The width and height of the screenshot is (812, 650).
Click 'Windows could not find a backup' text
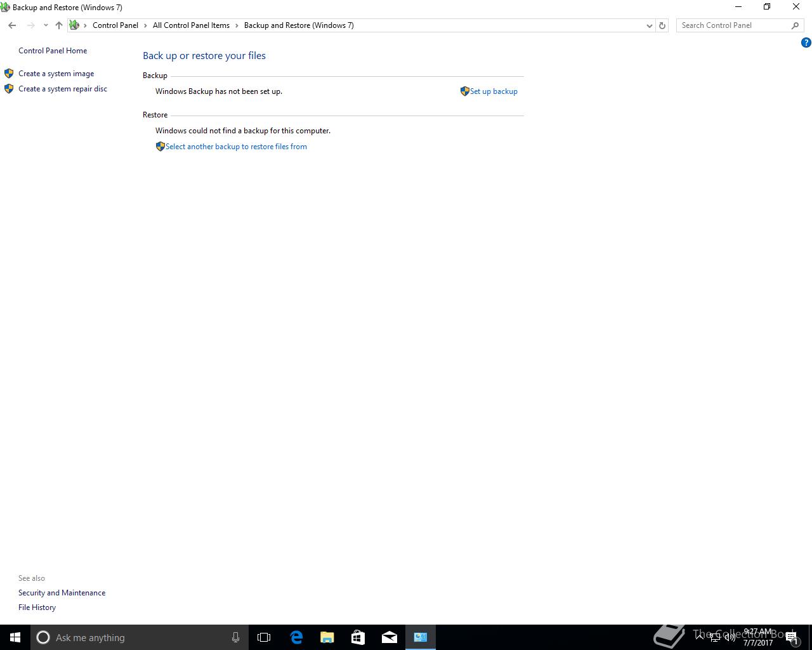tap(243, 131)
